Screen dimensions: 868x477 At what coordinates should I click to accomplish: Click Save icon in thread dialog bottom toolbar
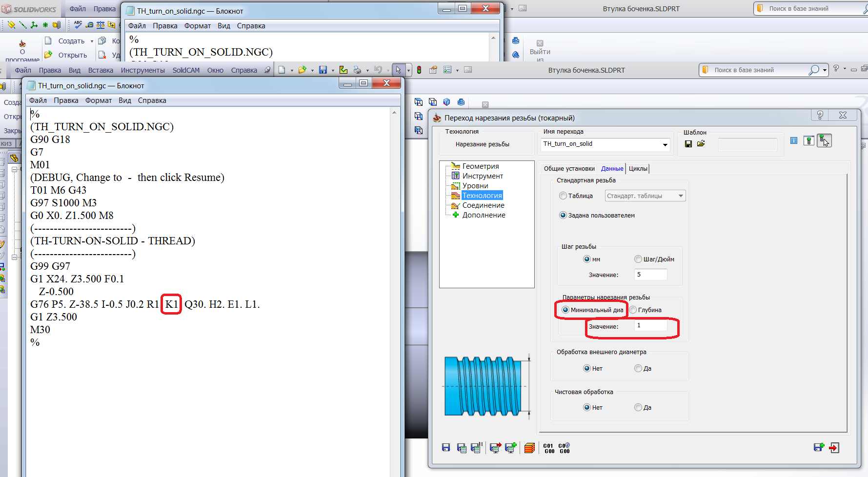pyautogui.click(x=446, y=448)
